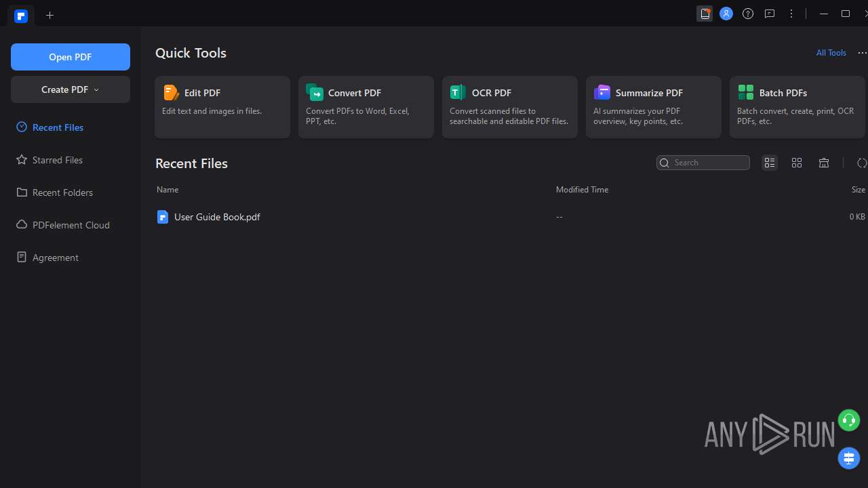Open the All Tools link

coord(831,53)
